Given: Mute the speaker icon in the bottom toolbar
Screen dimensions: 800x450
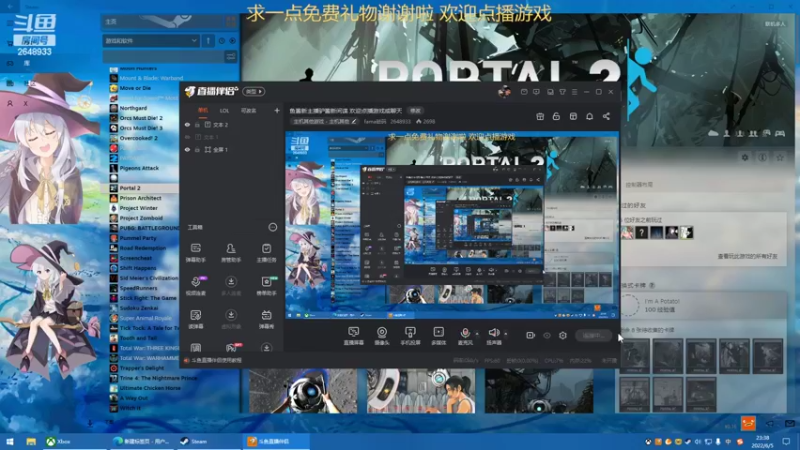Looking at the screenshot, I should (493, 333).
